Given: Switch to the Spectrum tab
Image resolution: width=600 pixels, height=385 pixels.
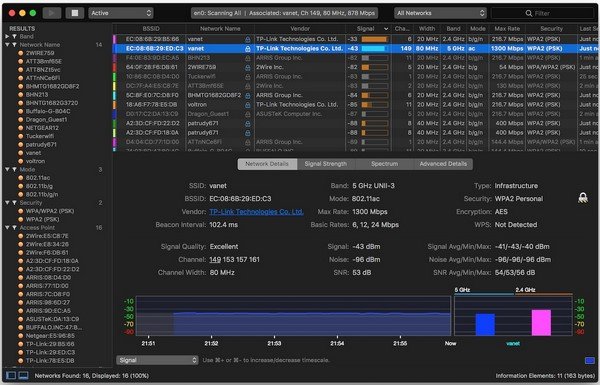Looking at the screenshot, I should click(x=384, y=164).
